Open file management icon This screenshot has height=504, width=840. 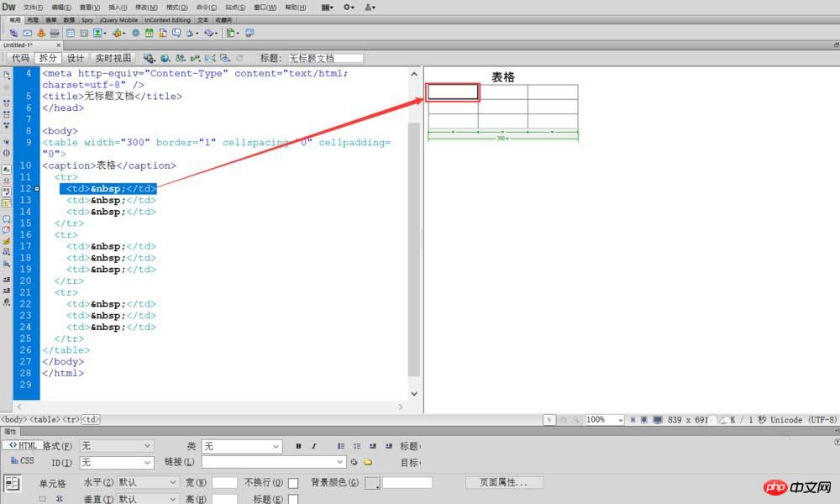181,58
